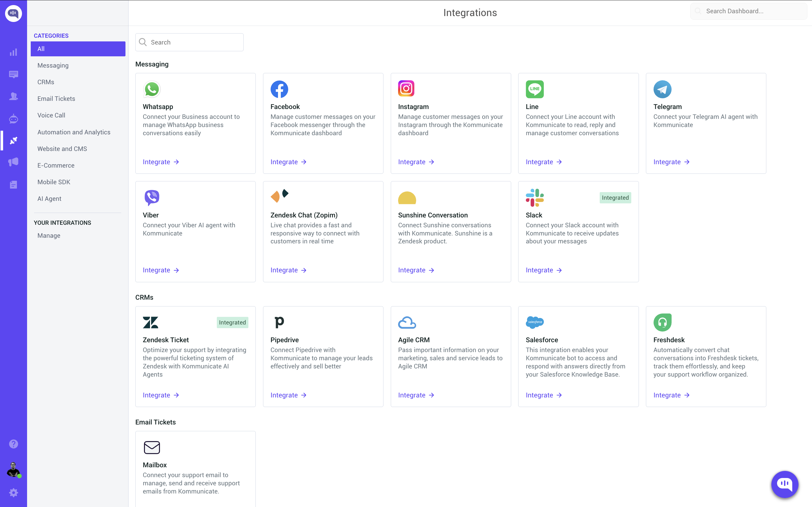The image size is (812, 507).
Task: Open the bot integration sidebar icon
Action: (14, 119)
